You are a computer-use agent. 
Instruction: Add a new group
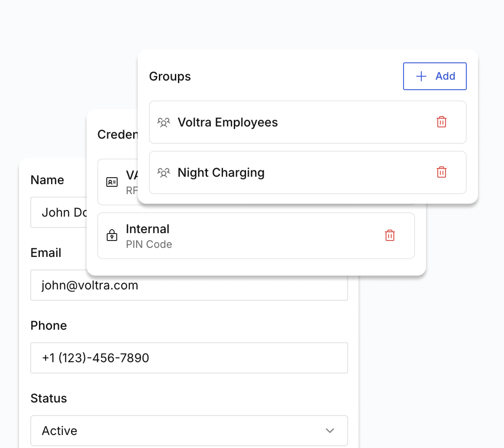[x=435, y=76]
